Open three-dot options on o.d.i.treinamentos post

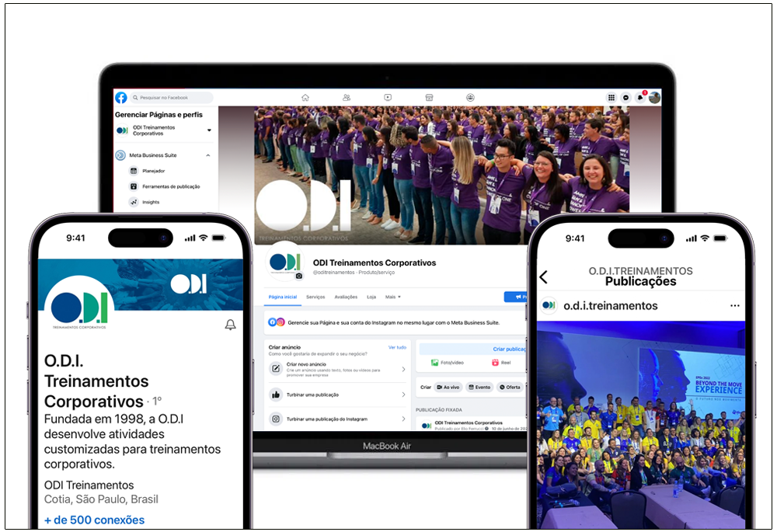735,306
